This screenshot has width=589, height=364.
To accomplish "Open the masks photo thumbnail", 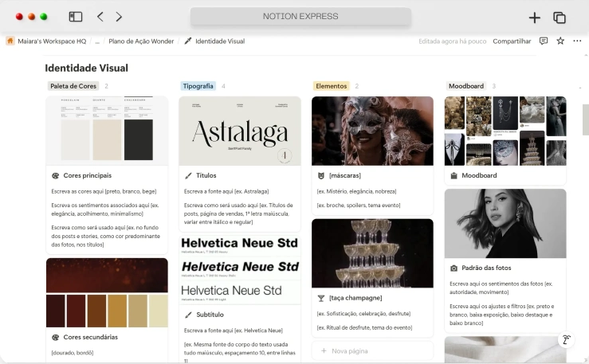I will pyautogui.click(x=372, y=131).
